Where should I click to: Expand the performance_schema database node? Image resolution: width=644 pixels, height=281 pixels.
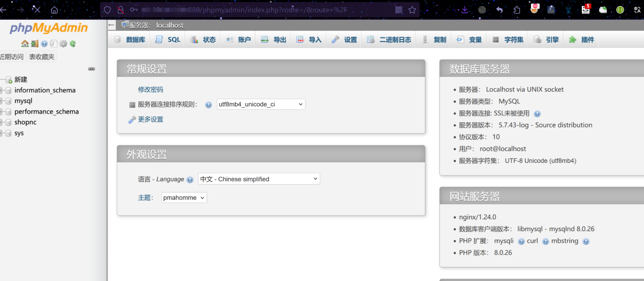[2, 112]
